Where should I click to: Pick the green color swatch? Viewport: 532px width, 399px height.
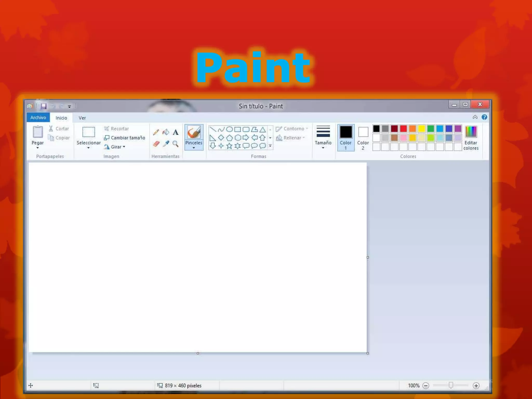click(x=431, y=129)
